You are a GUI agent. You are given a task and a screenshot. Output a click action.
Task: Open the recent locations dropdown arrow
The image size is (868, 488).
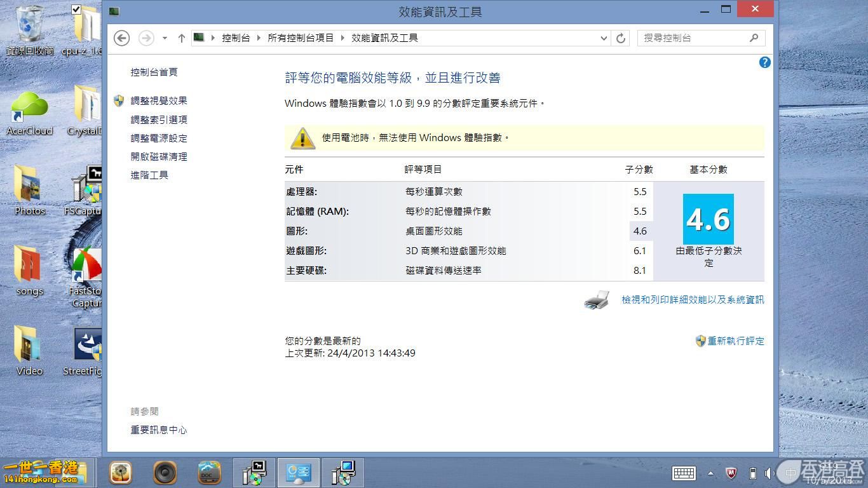[x=165, y=38]
